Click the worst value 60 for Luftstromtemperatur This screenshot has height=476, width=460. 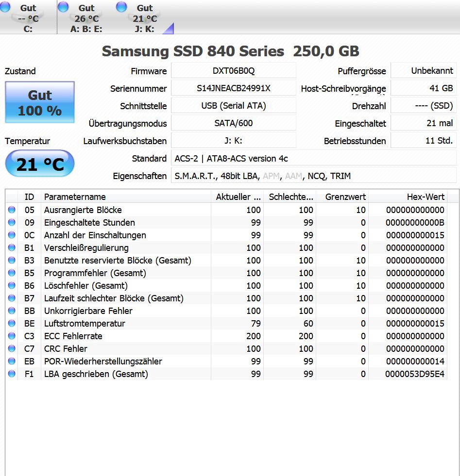click(x=308, y=323)
